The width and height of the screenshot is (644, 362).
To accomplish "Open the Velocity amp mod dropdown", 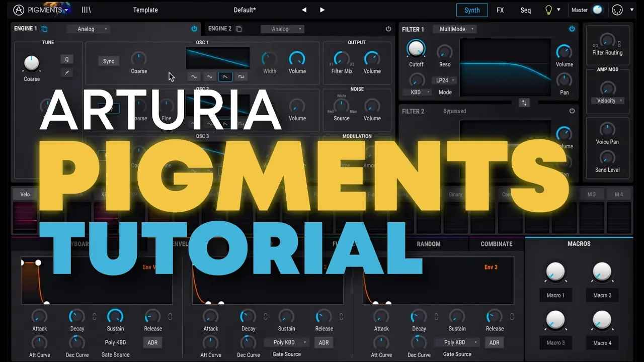I will click(607, 101).
